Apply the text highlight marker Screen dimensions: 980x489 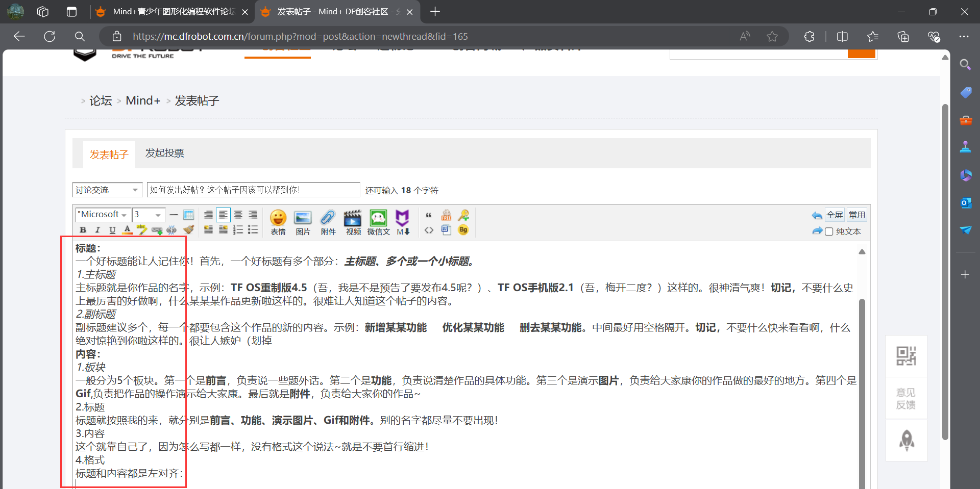(x=142, y=230)
